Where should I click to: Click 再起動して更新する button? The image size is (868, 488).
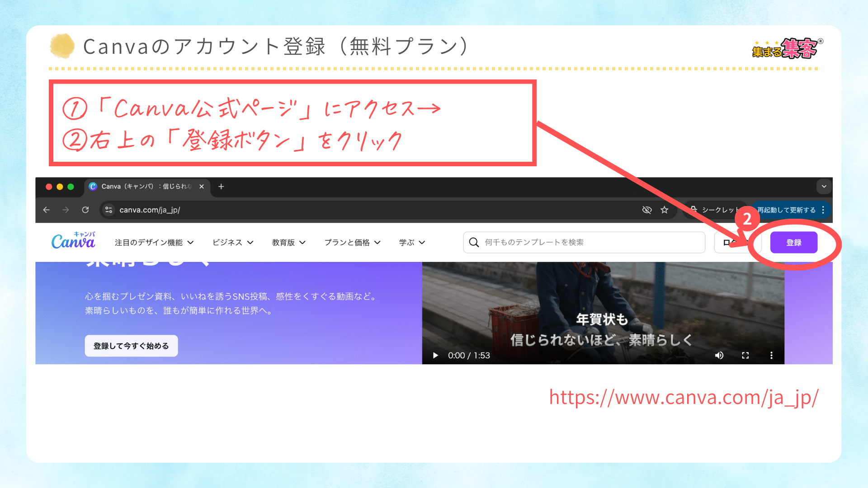click(x=787, y=210)
